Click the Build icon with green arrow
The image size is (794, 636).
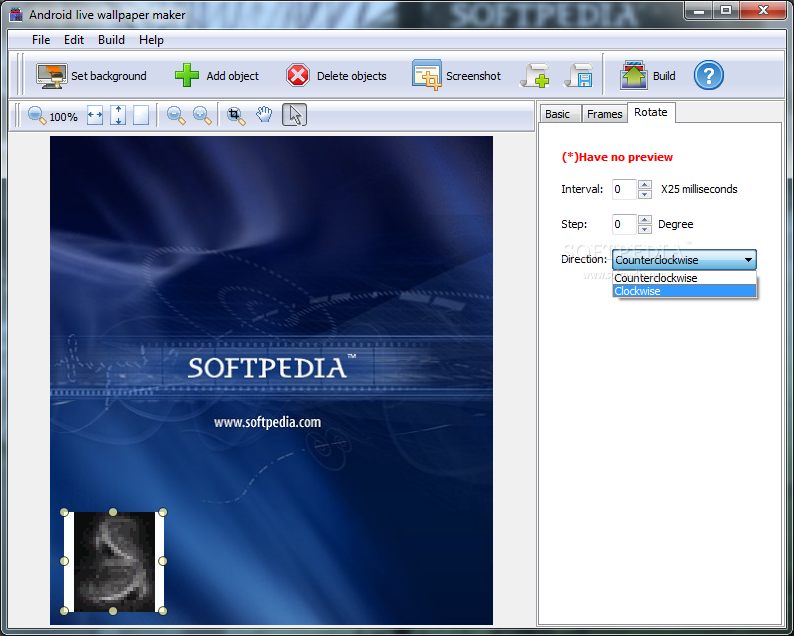(x=633, y=75)
